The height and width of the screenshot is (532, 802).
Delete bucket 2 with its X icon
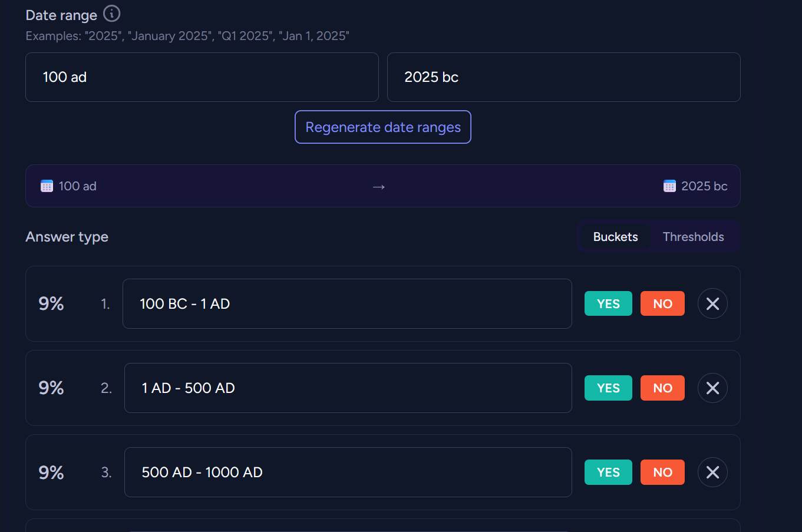coord(712,388)
